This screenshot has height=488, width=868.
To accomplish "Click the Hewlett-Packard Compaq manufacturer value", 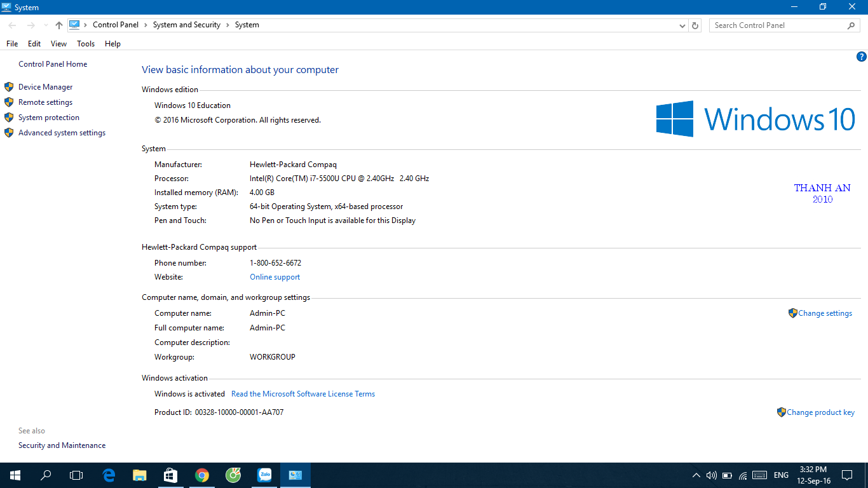I will [x=293, y=165].
